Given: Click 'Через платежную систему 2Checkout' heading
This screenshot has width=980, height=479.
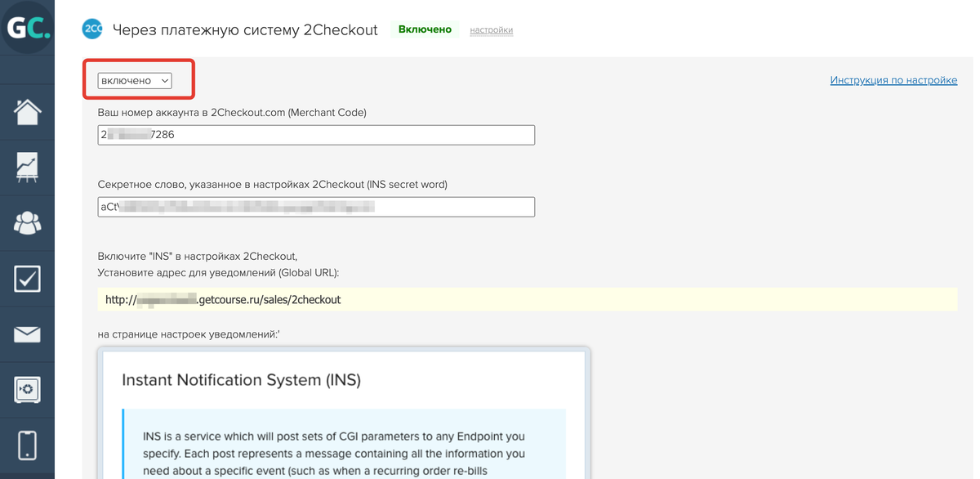Looking at the screenshot, I should (x=245, y=30).
